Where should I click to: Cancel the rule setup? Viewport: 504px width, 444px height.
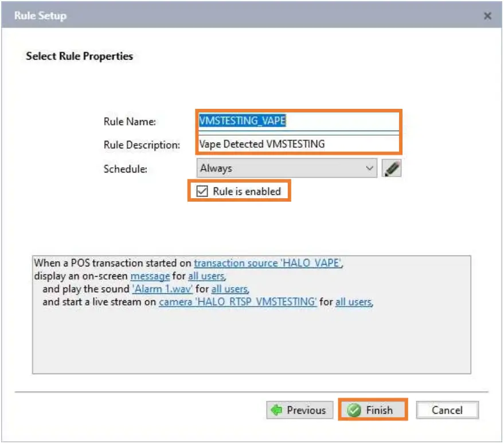pyautogui.click(x=448, y=410)
